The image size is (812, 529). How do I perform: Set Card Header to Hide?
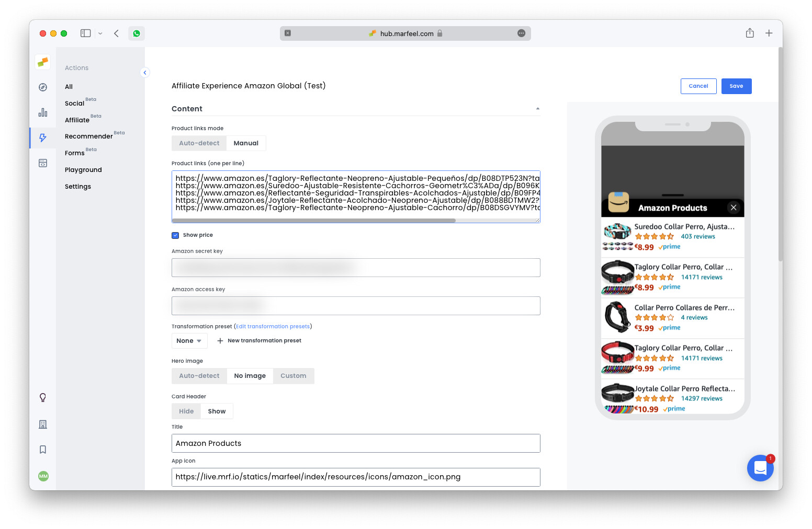tap(186, 411)
